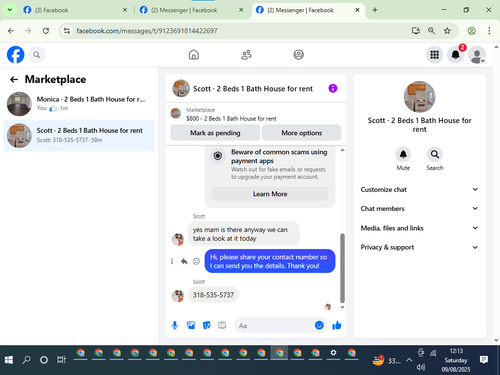This screenshot has width=500, height=375.
Task: Open taskbar clock and date
Action: coord(456,360)
